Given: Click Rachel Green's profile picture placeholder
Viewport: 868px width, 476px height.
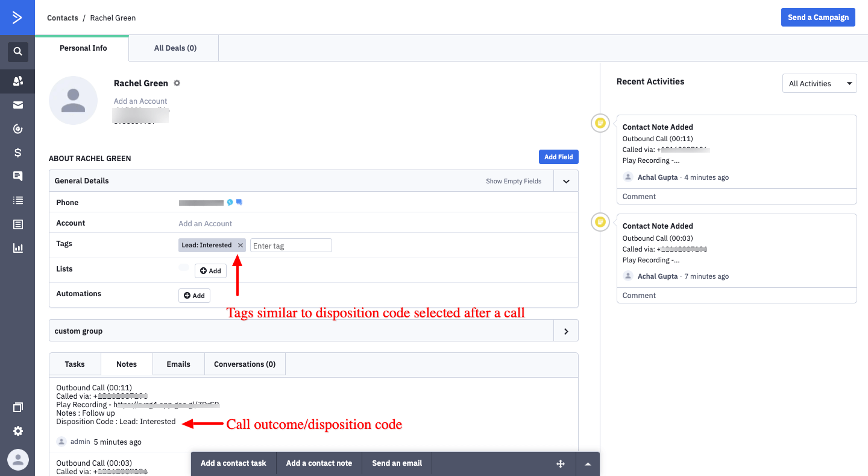Looking at the screenshot, I should pyautogui.click(x=73, y=100).
